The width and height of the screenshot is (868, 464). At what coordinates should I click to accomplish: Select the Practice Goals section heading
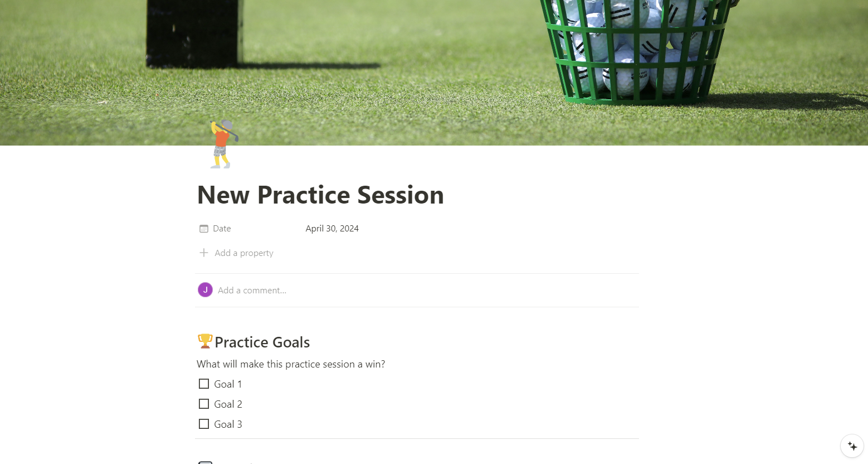click(x=262, y=342)
